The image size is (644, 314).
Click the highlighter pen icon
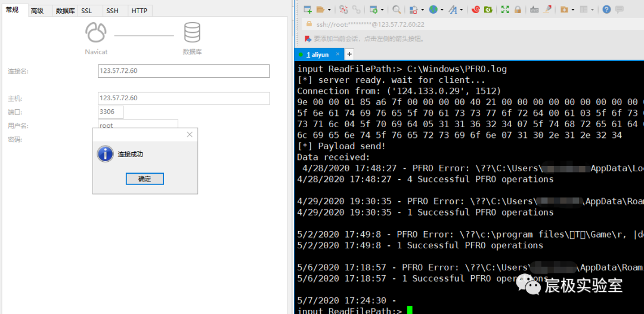coord(547,10)
